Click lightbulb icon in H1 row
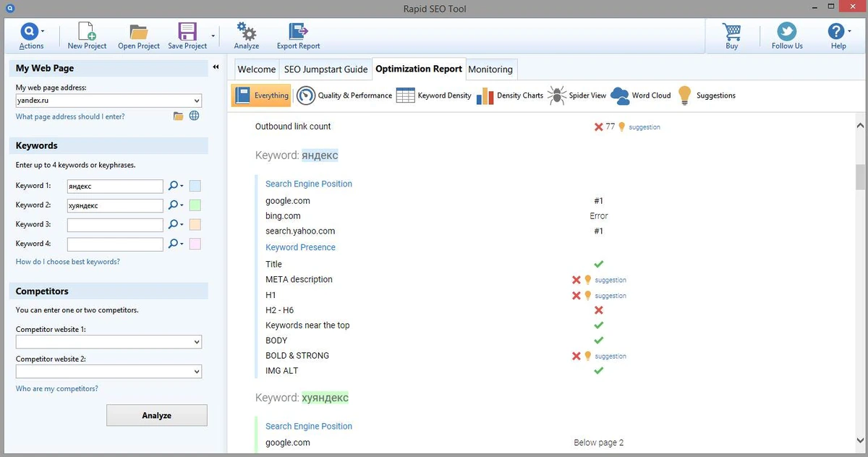The height and width of the screenshot is (457, 868). click(x=588, y=295)
